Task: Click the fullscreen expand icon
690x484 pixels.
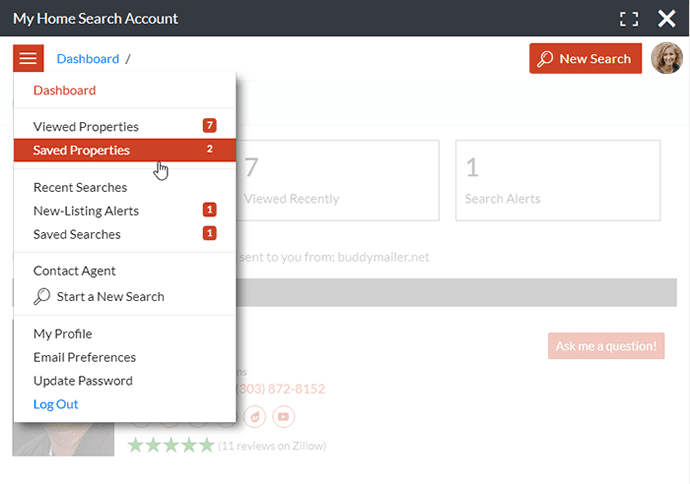Action: [629, 19]
